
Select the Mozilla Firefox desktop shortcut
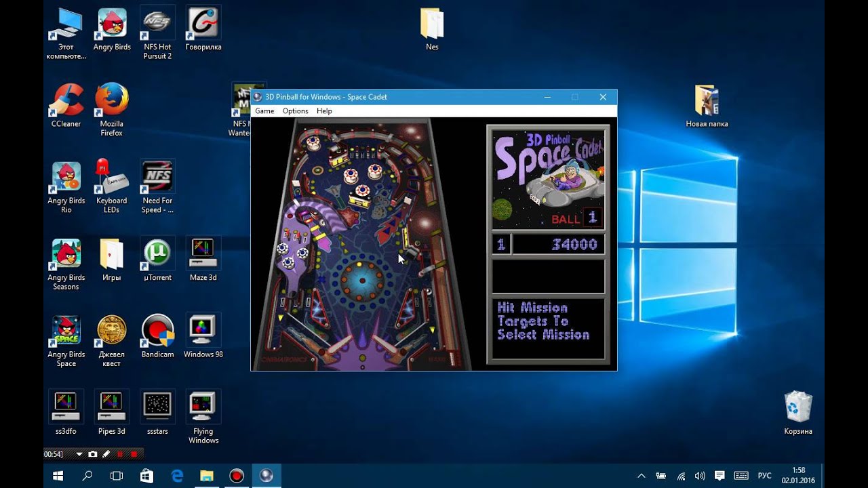pyautogui.click(x=112, y=110)
